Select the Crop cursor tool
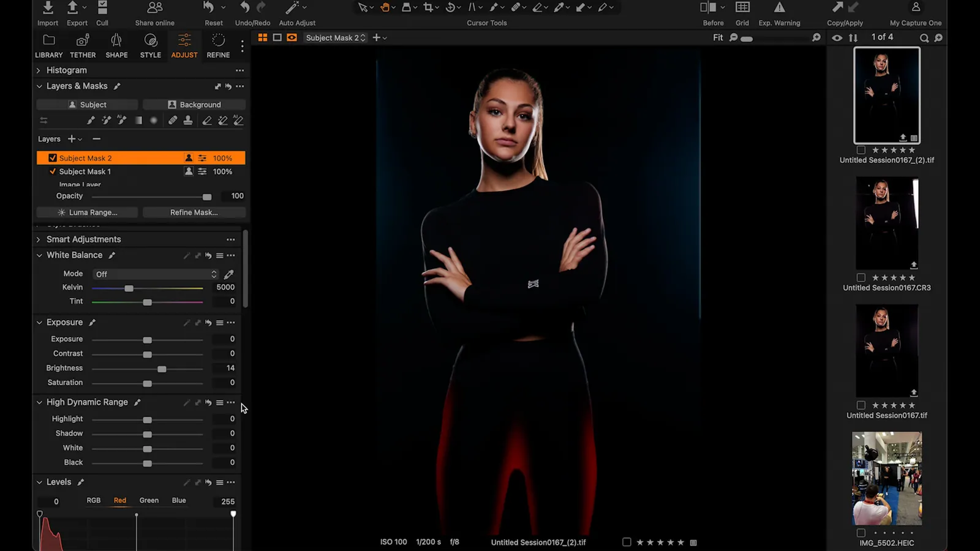 click(428, 7)
